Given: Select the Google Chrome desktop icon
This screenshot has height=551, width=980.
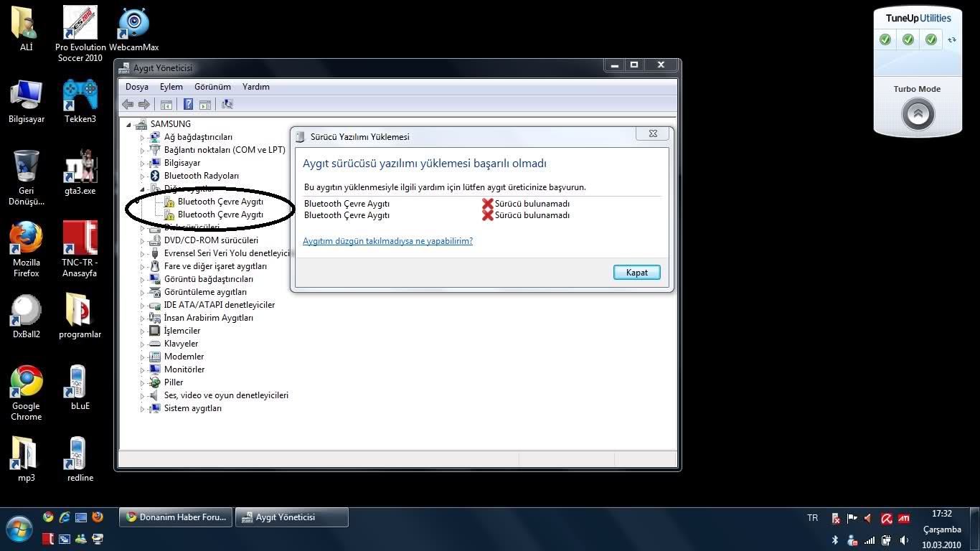Looking at the screenshot, I should [x=27, y=393].
